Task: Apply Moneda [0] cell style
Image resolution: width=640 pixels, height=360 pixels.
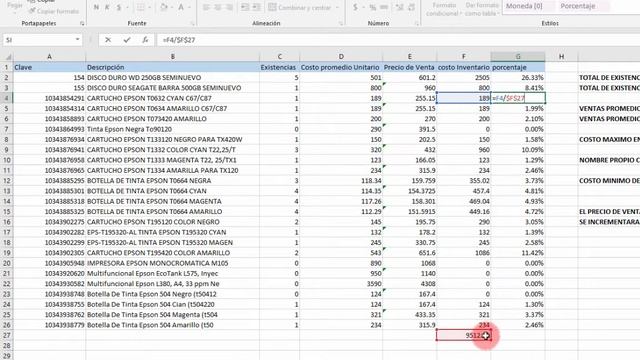Action: pos(529,6)
